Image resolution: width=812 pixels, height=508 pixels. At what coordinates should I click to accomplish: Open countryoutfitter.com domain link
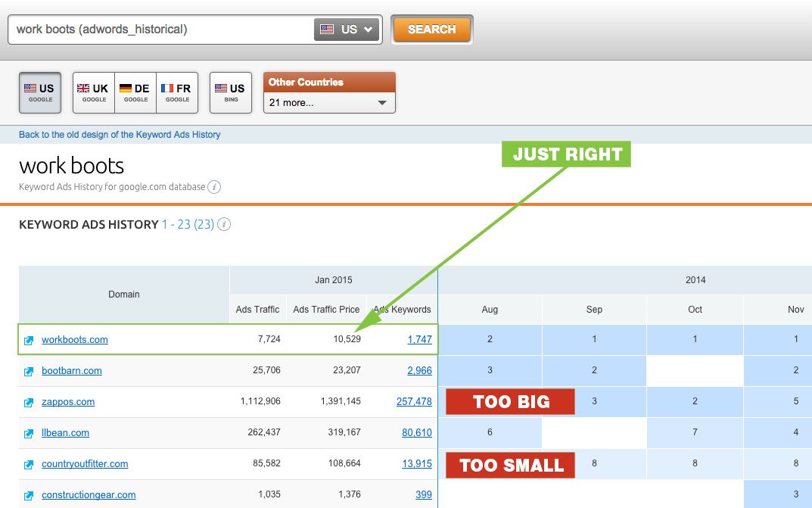(x=85, y=464)
